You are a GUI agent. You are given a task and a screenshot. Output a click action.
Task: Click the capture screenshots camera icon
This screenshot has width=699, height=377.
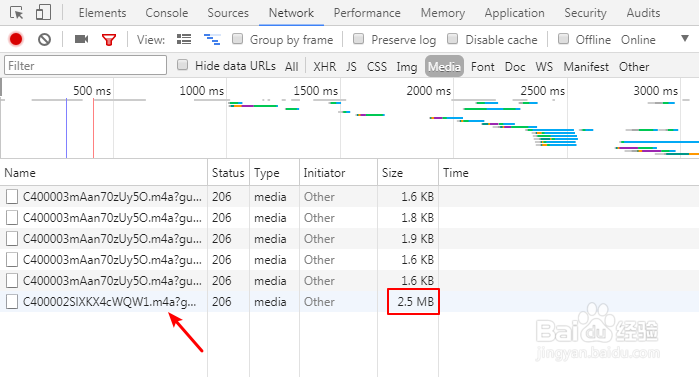(x=81, y=39)
